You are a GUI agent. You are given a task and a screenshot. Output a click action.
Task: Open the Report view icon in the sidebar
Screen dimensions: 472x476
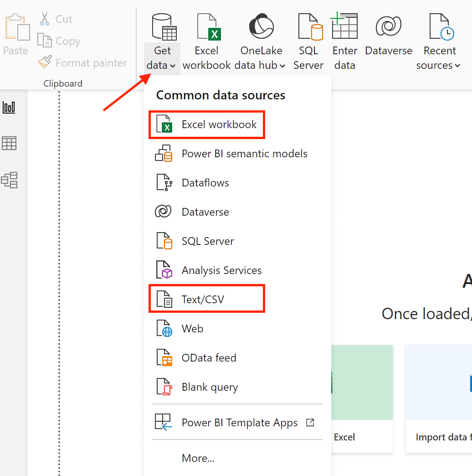tap(9, 108)
